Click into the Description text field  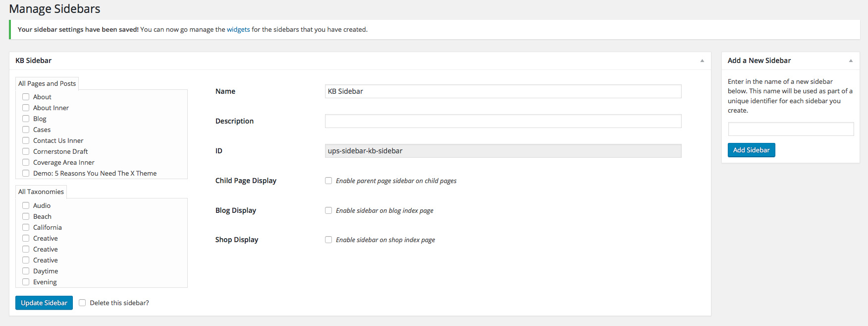pyautogui.click(x=503, y=121)
